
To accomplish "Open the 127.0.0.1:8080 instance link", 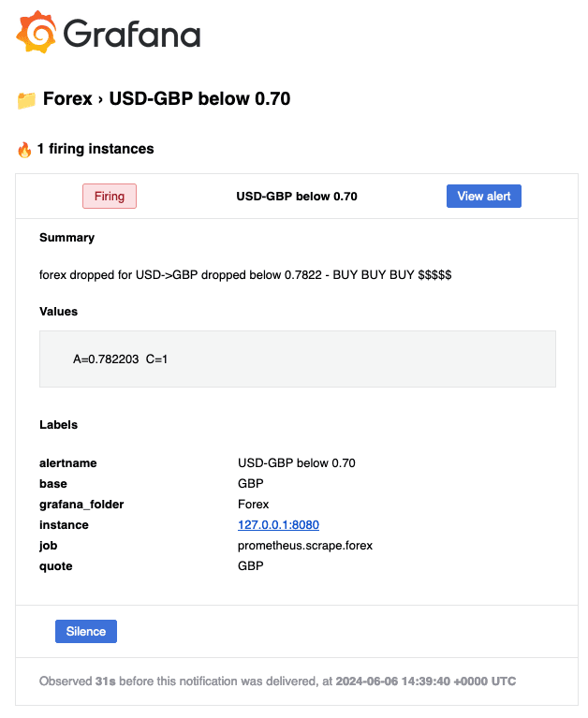I will pyautogui.click(x=278, y=525).
